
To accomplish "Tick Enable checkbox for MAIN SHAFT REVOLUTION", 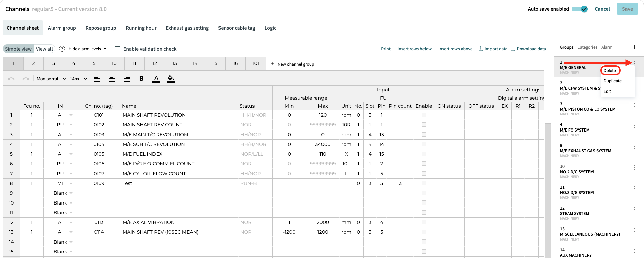I will tap(424, 115).
